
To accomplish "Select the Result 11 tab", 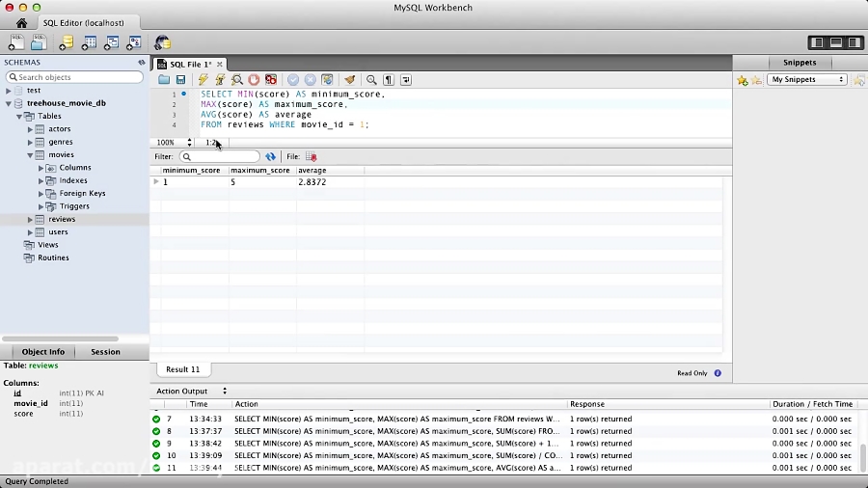I will (x=182, y=369).
